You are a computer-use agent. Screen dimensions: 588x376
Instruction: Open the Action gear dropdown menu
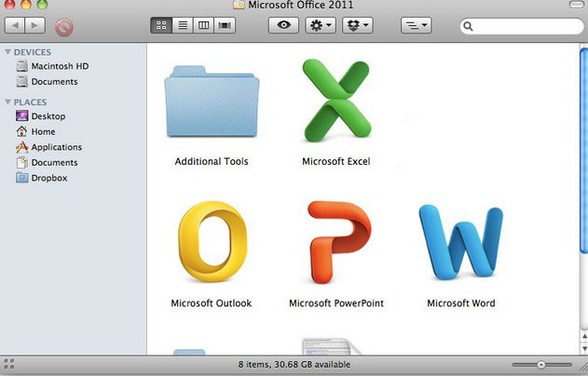[321, 25]
